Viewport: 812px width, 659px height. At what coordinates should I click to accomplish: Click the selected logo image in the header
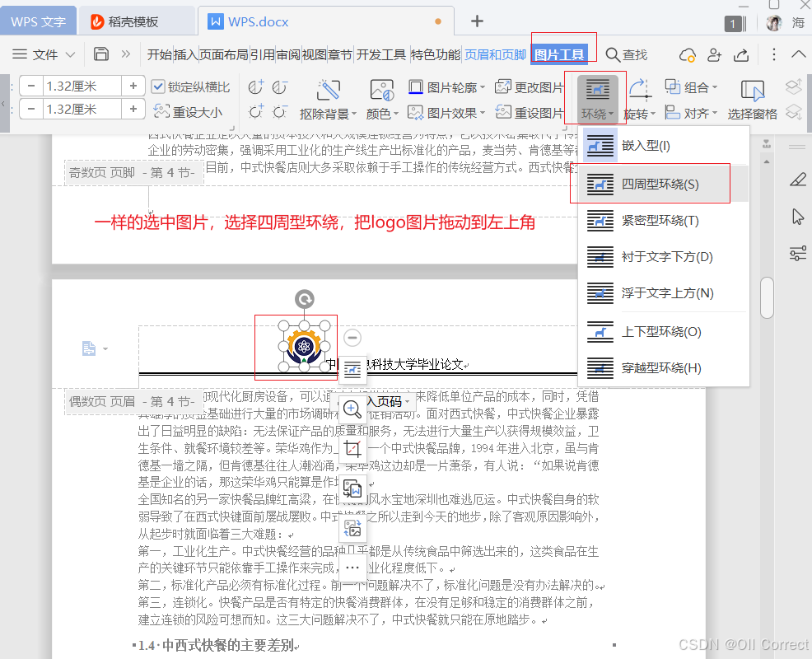coord(304,346)
